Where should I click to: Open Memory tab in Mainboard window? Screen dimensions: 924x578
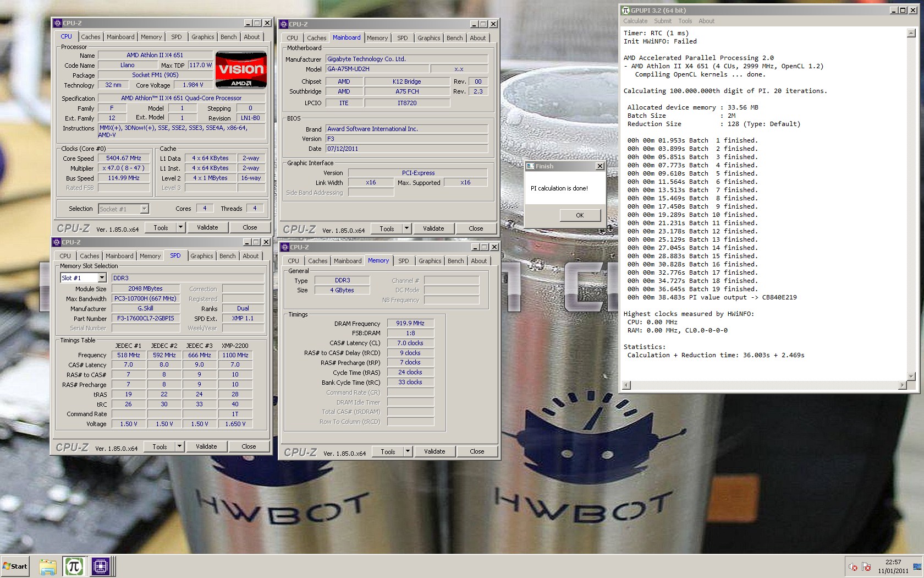pos(377,38)
